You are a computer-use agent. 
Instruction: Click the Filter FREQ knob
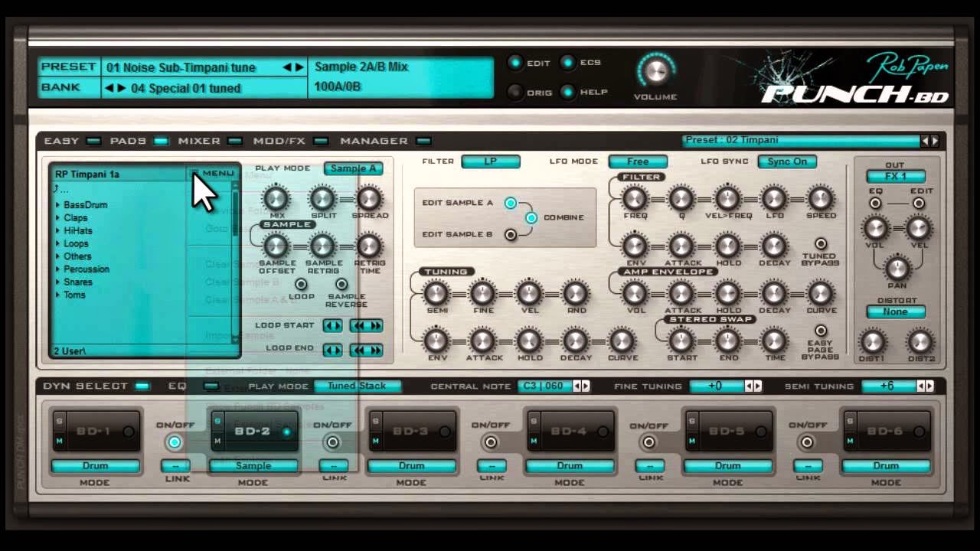click(x=635, y=199)
